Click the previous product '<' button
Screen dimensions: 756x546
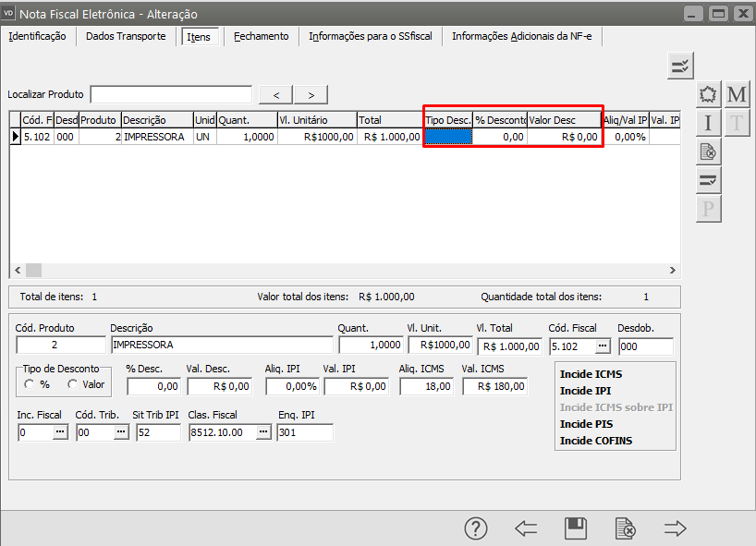276,94
